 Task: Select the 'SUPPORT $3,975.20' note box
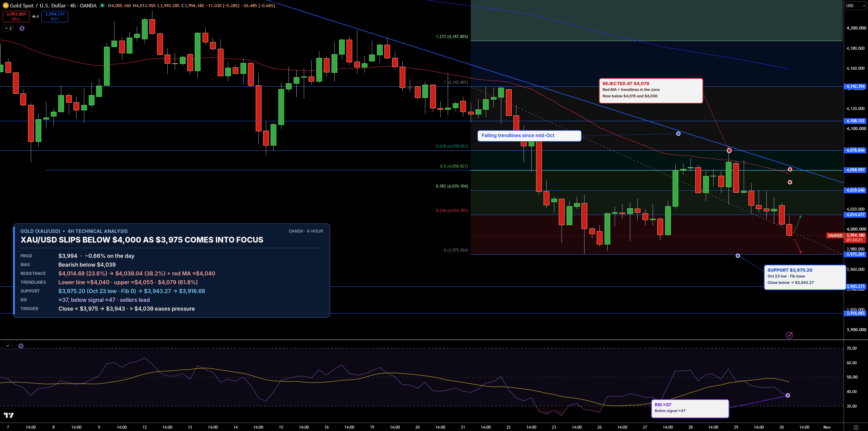tap(805, 277)
